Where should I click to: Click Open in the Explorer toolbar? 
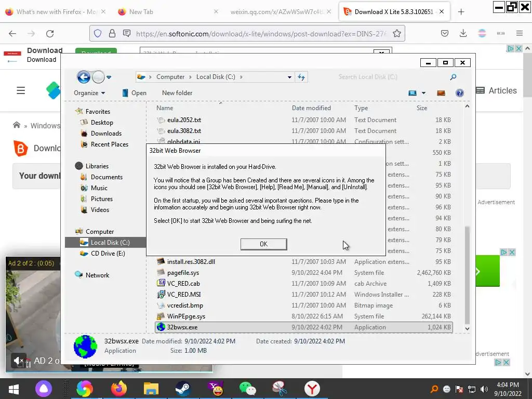click(135, 93)
